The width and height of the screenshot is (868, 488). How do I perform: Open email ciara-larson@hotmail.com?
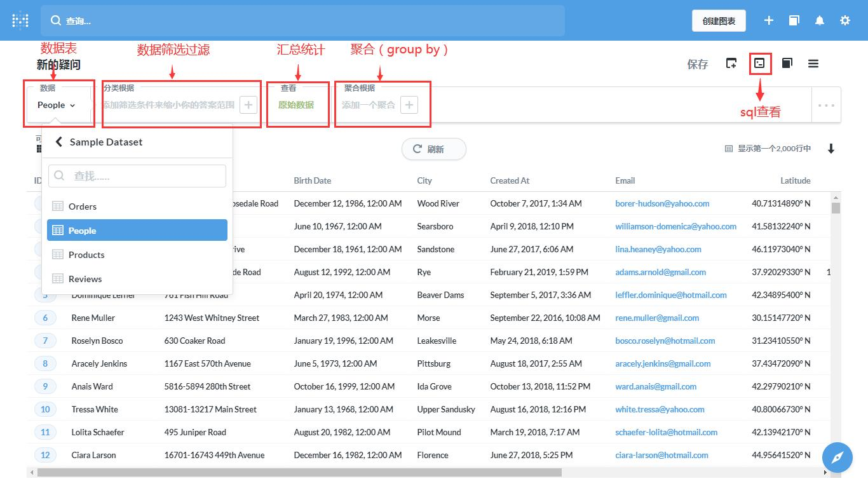(661, 455)
